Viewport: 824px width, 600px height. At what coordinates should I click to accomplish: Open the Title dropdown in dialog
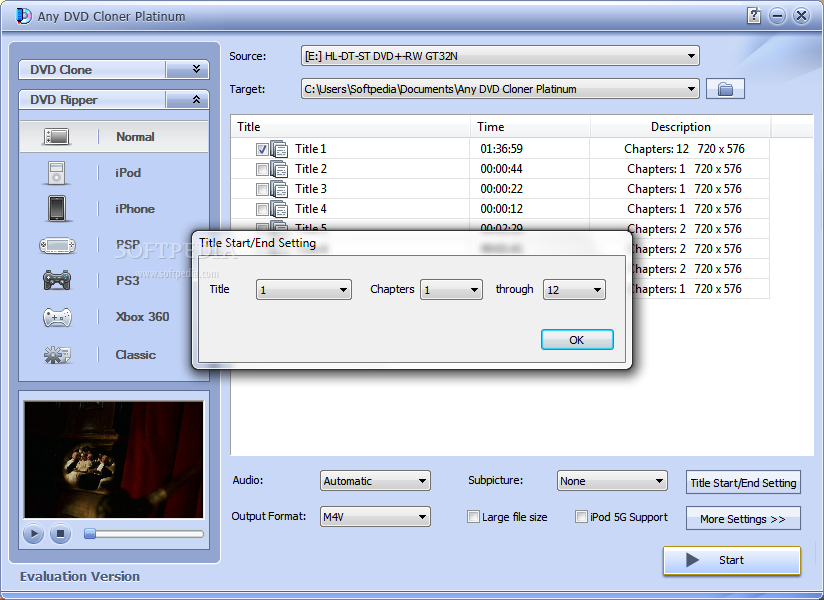pos(304,289)
